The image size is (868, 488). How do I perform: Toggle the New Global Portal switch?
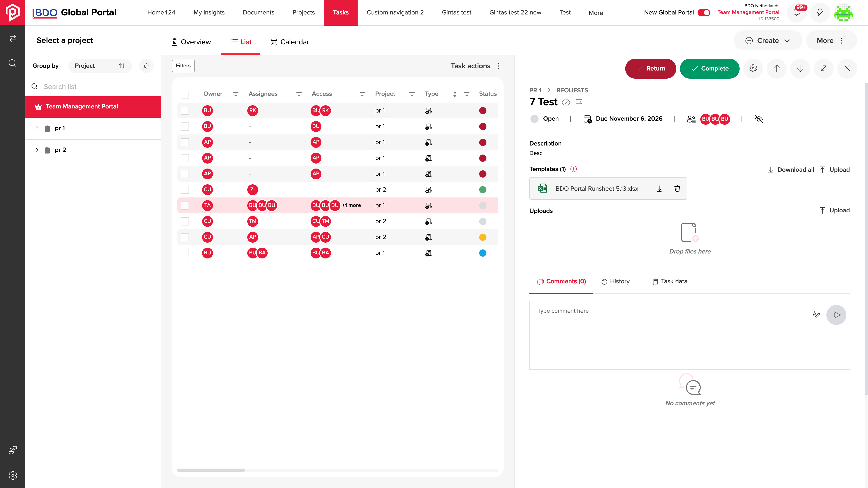(704, 12)
